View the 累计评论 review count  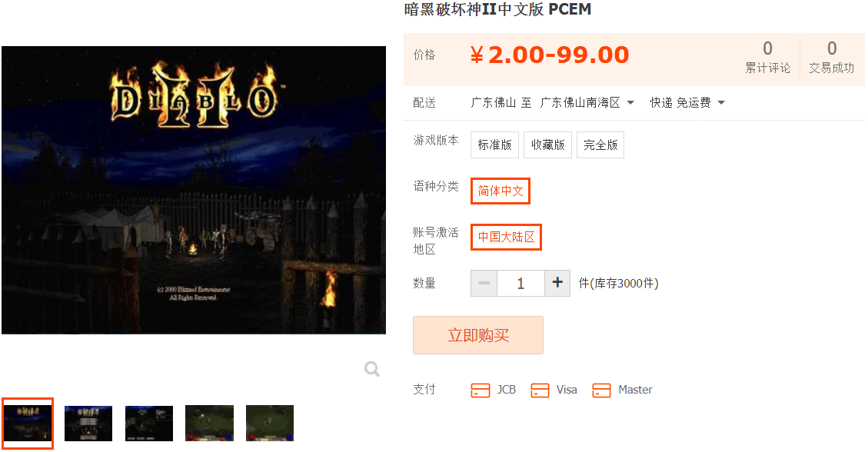click(767, 56)
